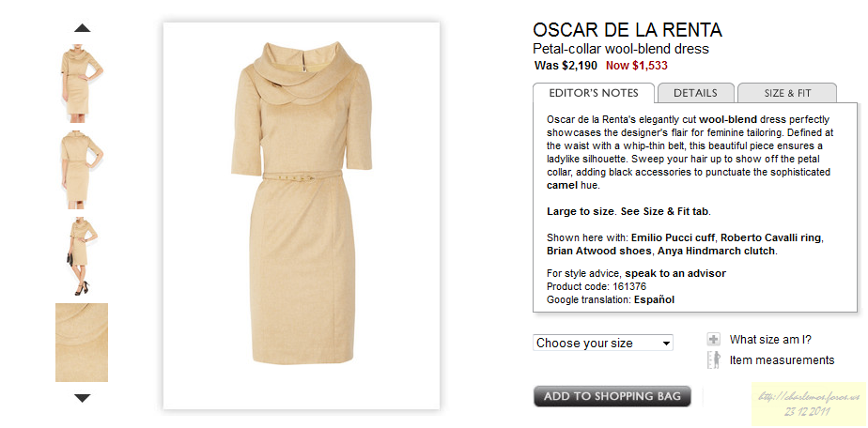Click the speak to an advisor link
Screen dimensions: 868x428
point(675,273)
